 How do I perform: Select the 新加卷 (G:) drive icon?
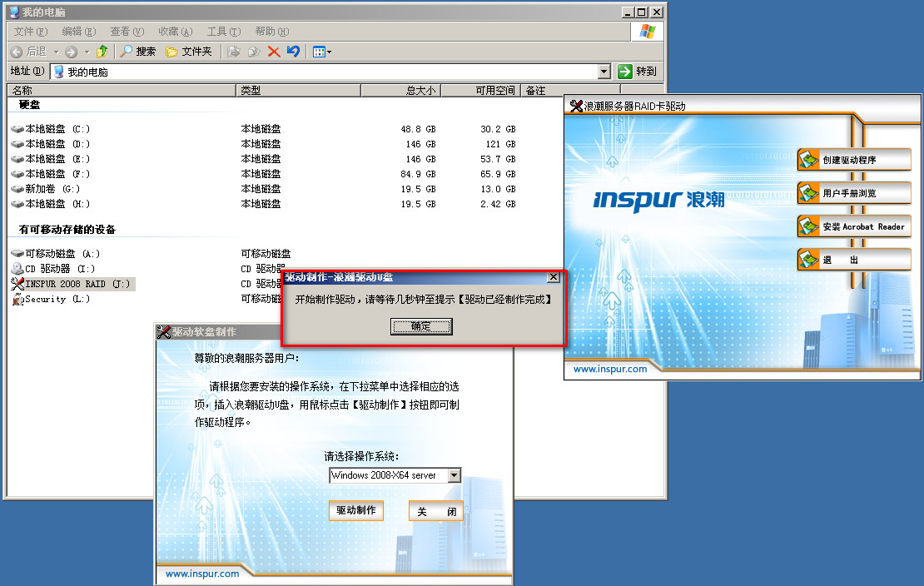click(x=17, y=189)
